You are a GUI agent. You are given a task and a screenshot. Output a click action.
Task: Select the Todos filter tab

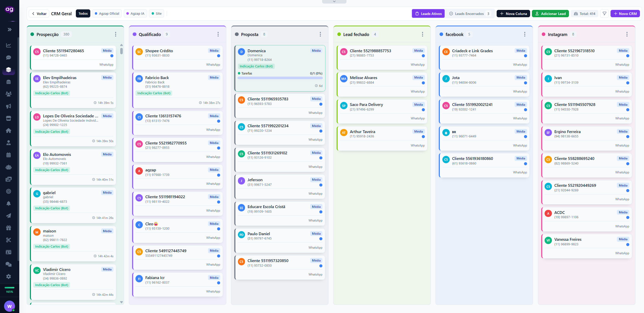tap(83, 14)
